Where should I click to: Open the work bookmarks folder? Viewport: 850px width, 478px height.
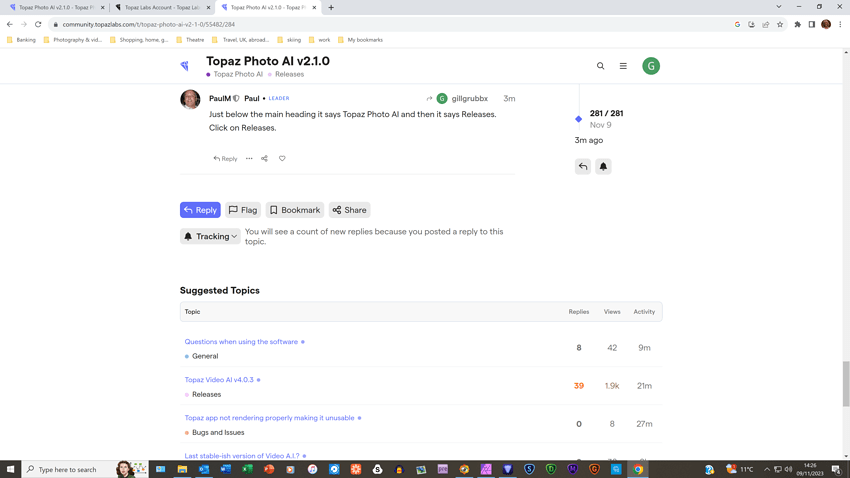click(319, 40)
